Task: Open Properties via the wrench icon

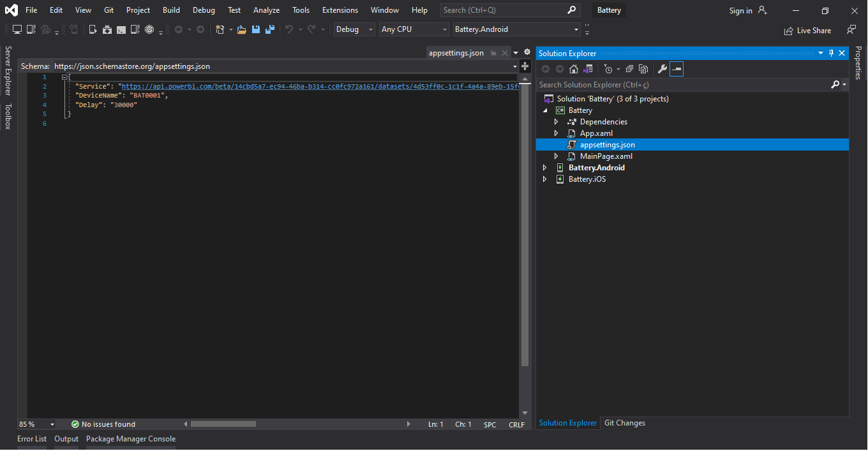Action: 662,68
